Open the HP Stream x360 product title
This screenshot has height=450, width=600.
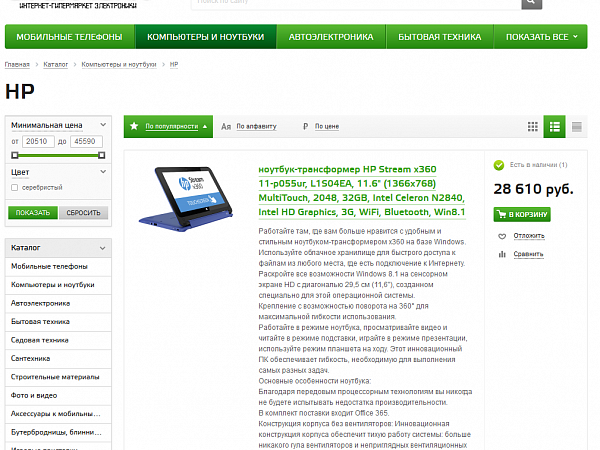[x=362, y=191]
